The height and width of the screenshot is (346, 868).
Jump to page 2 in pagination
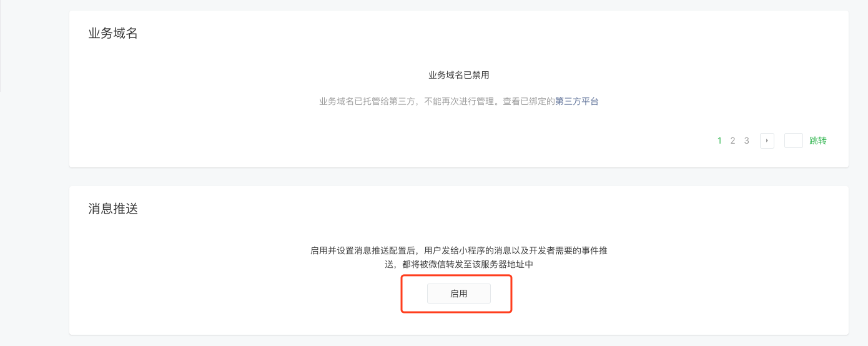coord(733,141)
